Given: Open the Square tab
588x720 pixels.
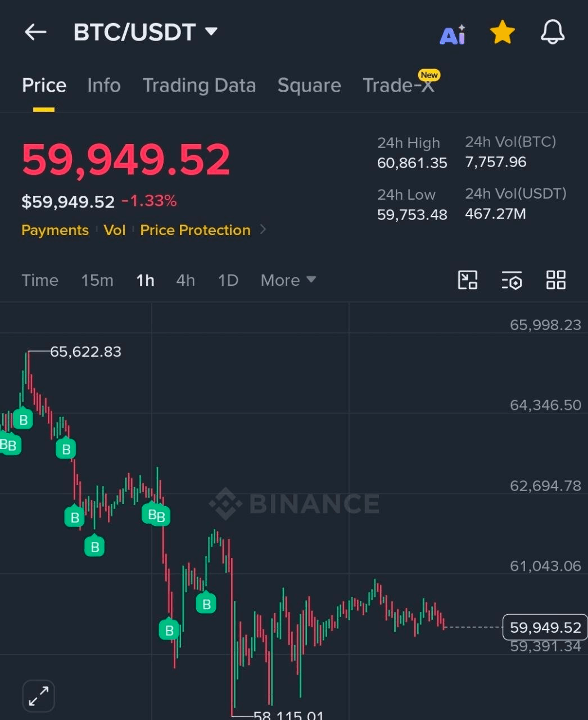Looking at the screenshot, I should tap(309, 85).
